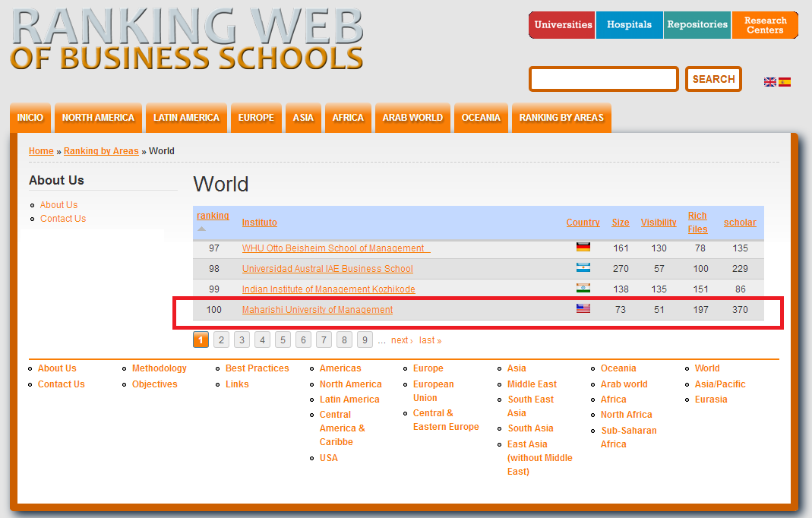Click the Home breadcrumb link
The height and width of the screenshot is (518, 812).
(41, 151)
